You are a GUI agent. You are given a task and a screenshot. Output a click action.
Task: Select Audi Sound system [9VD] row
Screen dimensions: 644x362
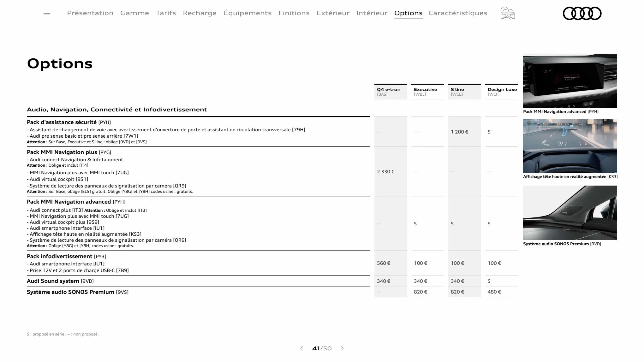point(199,281)
